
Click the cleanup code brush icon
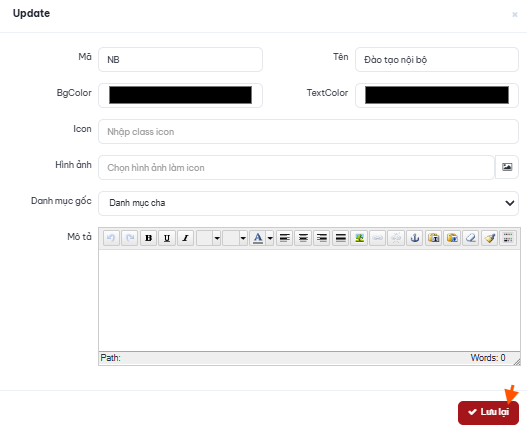click(489, 238)
